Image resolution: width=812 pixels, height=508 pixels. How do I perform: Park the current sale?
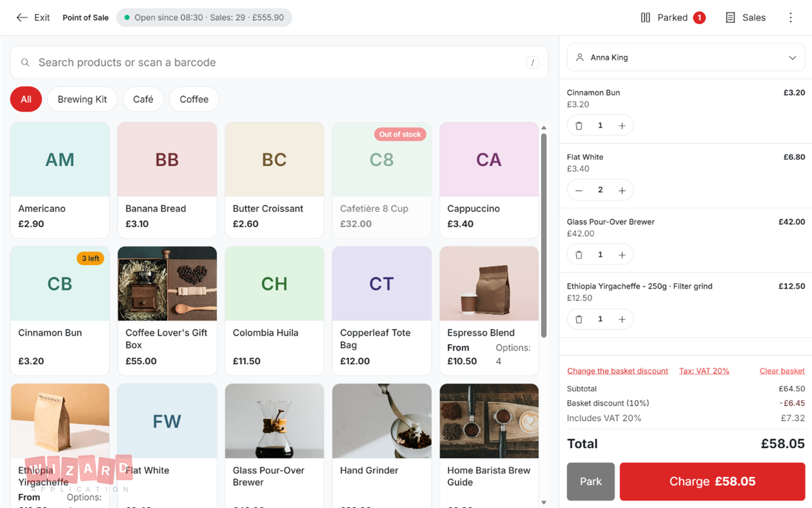tap(591, 482)
